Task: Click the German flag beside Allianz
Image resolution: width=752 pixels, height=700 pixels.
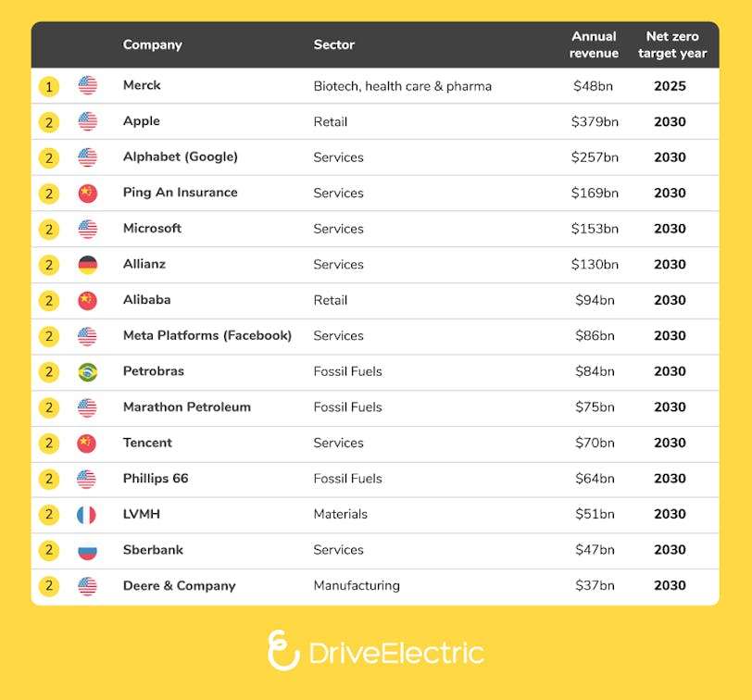Action: (87, 265)
